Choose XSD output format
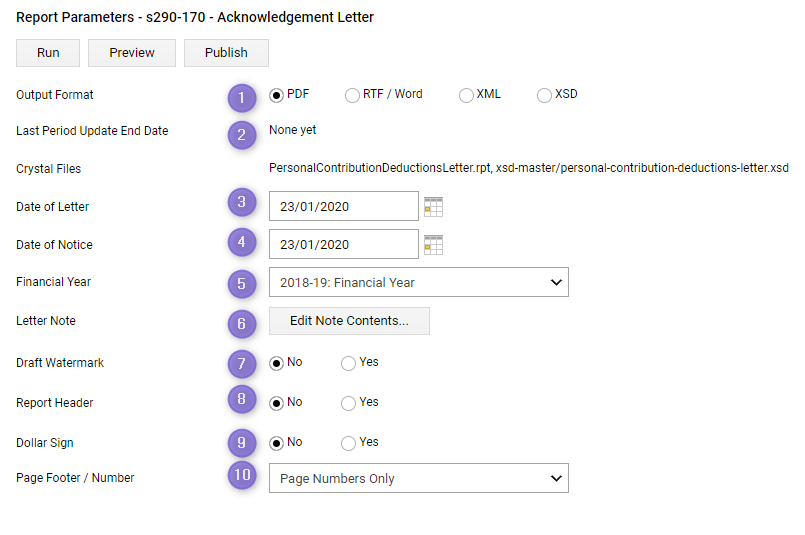Image resolution: width=805 pixels, height=535 pixels. coord(544,95)
